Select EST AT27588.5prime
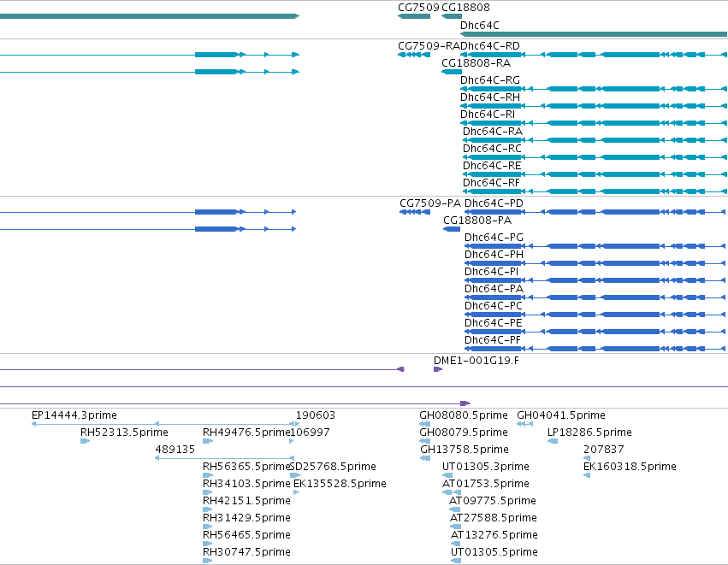728x565 pixels. click(494, 518)
